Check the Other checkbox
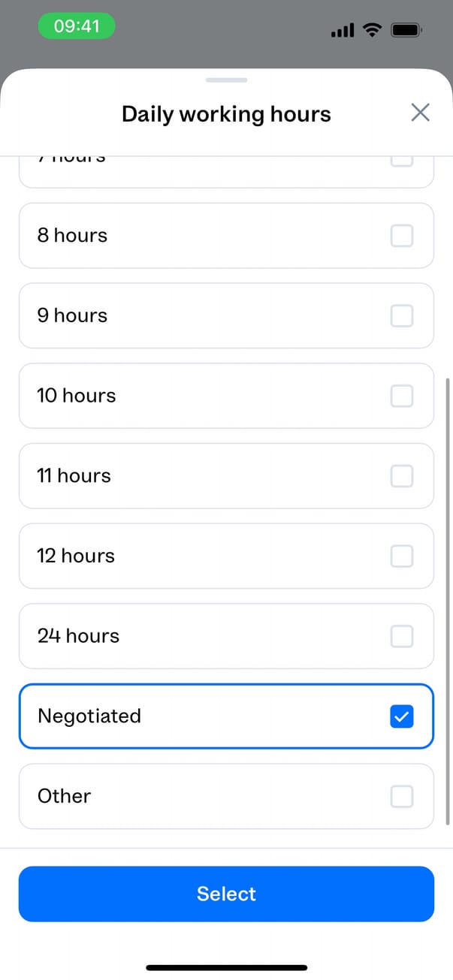 (402, 796)
